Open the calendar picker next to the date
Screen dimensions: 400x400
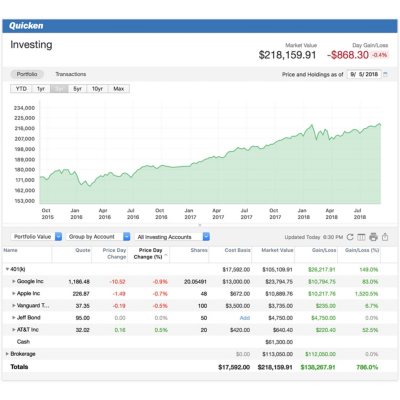[385, 74]
